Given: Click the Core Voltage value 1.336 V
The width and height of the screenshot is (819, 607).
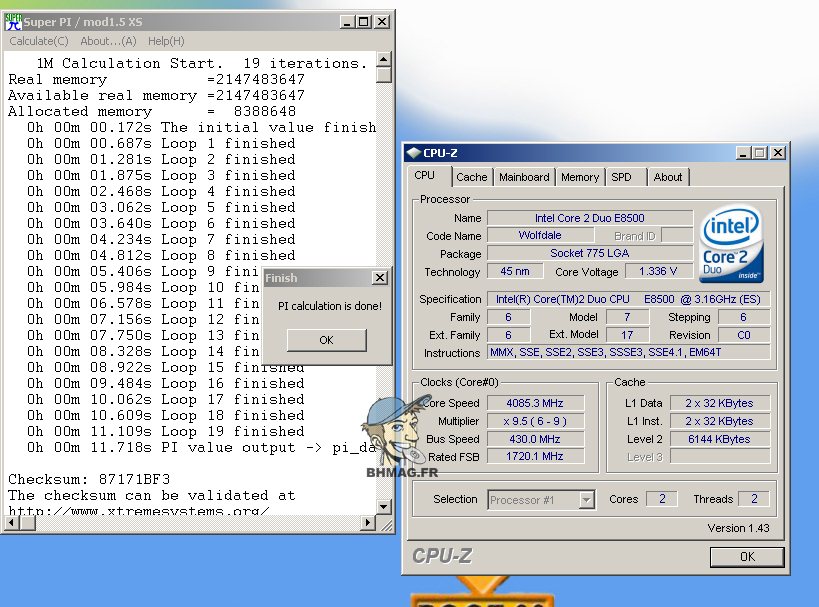Looking at the screenshot, I should tap(658, 272).
